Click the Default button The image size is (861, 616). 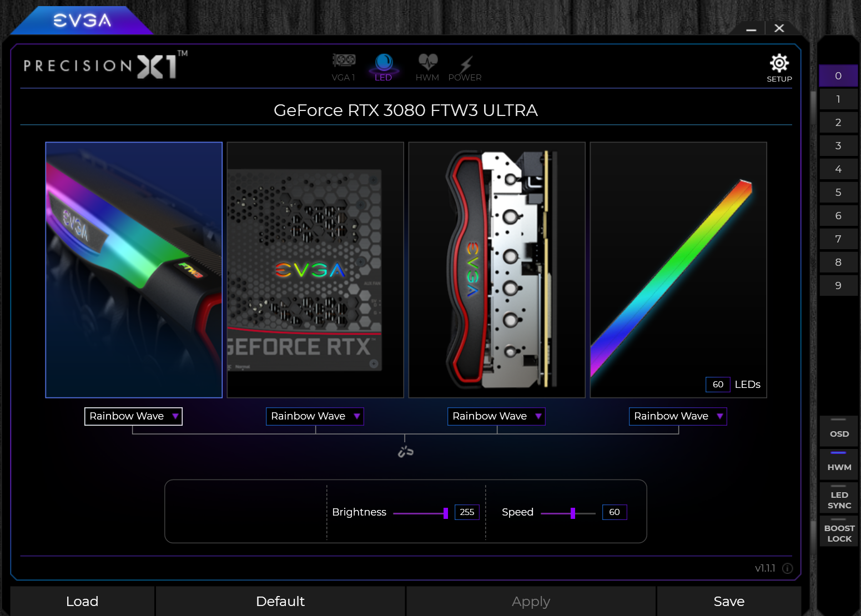tap(280, 602)
